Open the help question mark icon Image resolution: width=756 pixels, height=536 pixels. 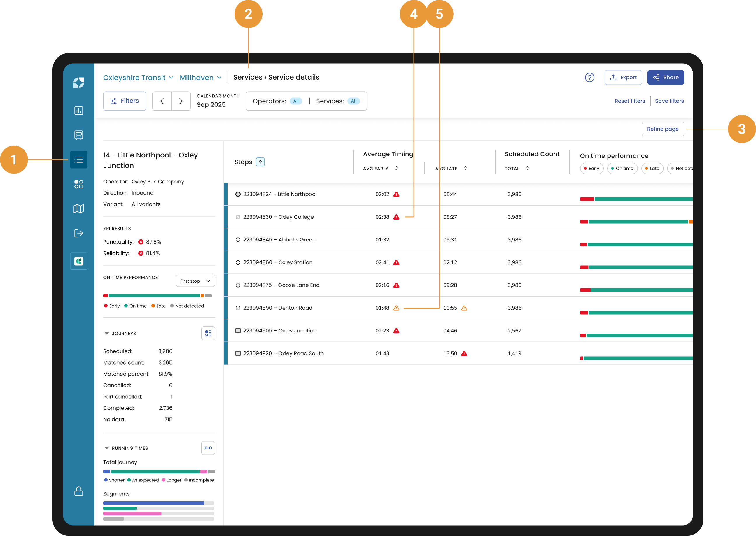tap(589, 78)
